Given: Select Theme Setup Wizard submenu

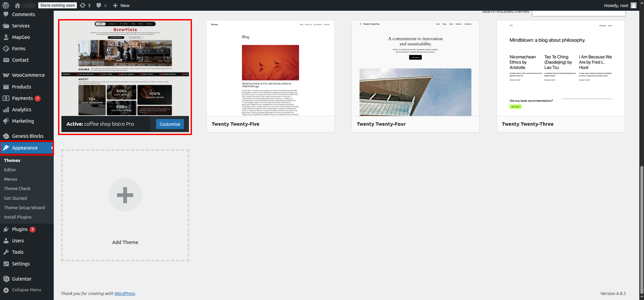Looking at the screenshot, I should click(24, 208).
